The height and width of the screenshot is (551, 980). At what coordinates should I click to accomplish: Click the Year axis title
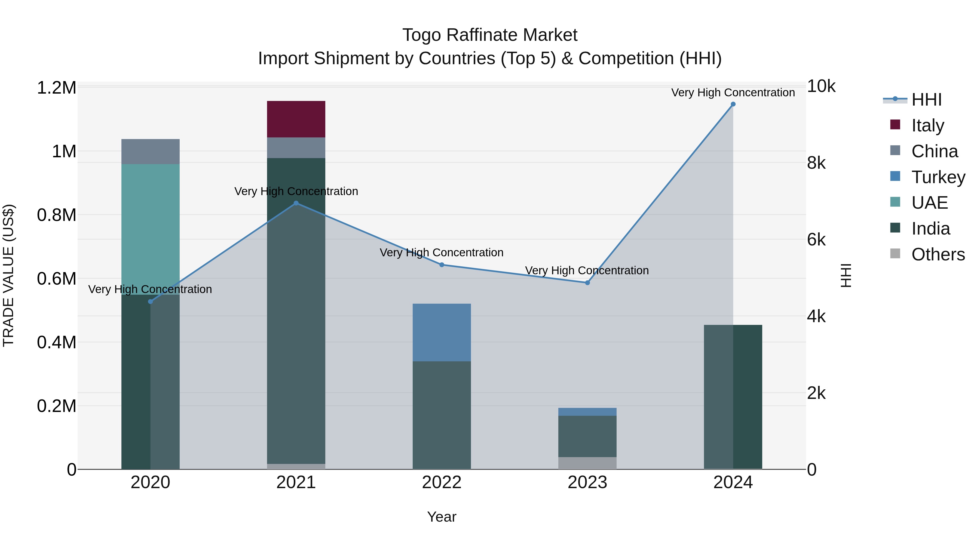click(442, 517)
